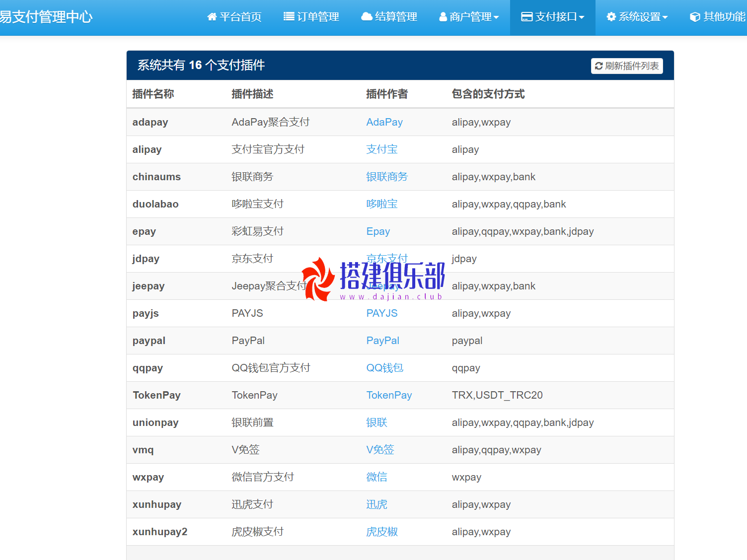
Task: Open the PAYJS author link
Action: (x=382, y=313)
